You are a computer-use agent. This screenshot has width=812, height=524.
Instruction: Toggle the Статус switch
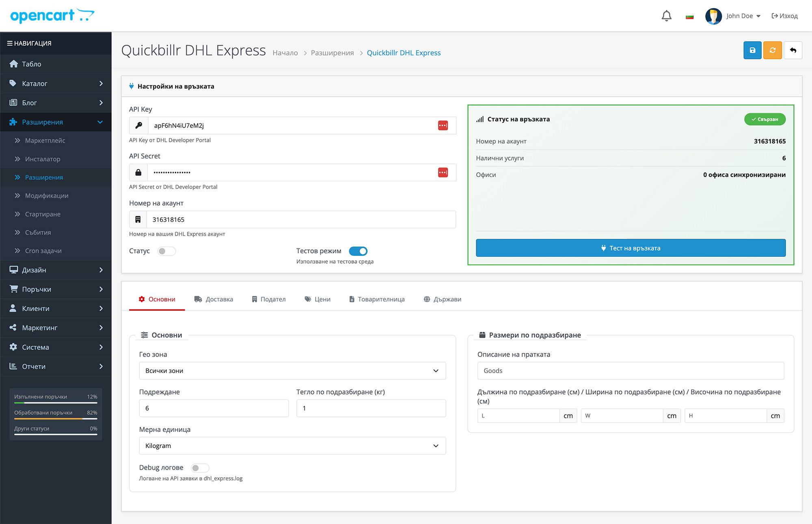point(166,251)
